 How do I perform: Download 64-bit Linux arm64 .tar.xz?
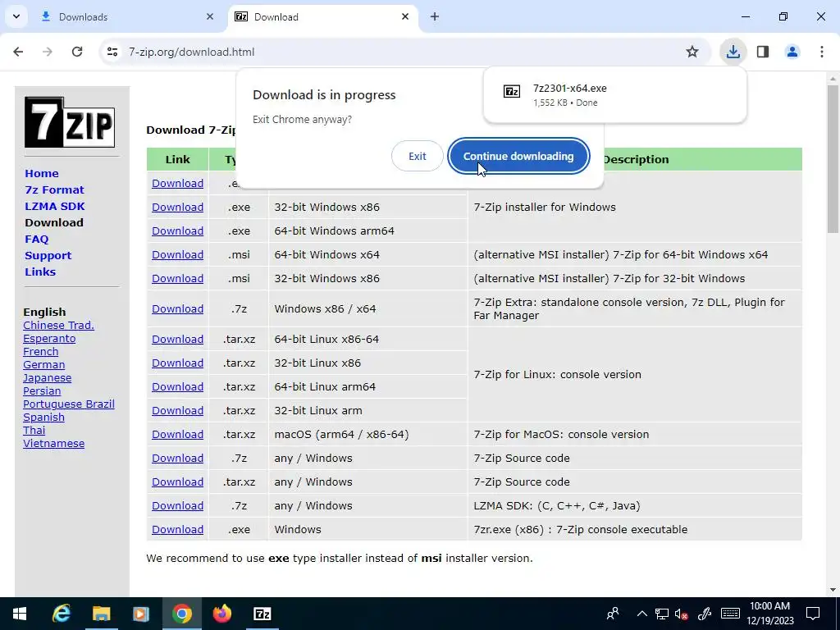coord(177,387)
